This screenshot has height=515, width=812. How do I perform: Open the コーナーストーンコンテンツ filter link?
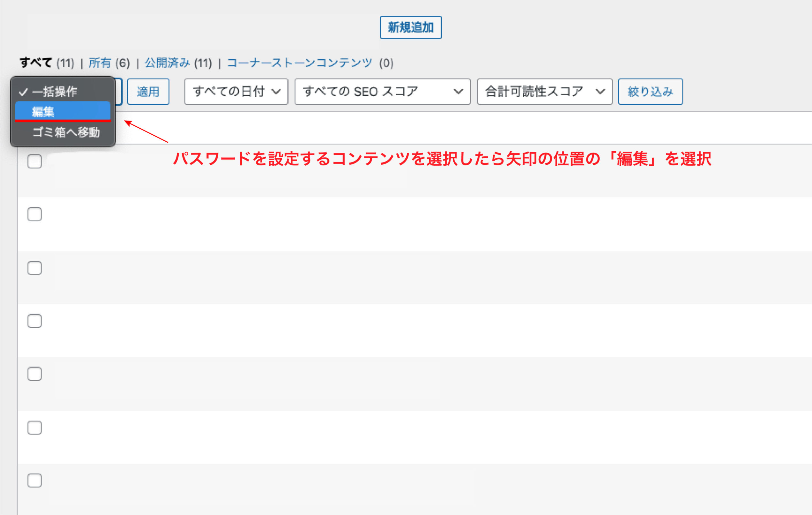300,62
